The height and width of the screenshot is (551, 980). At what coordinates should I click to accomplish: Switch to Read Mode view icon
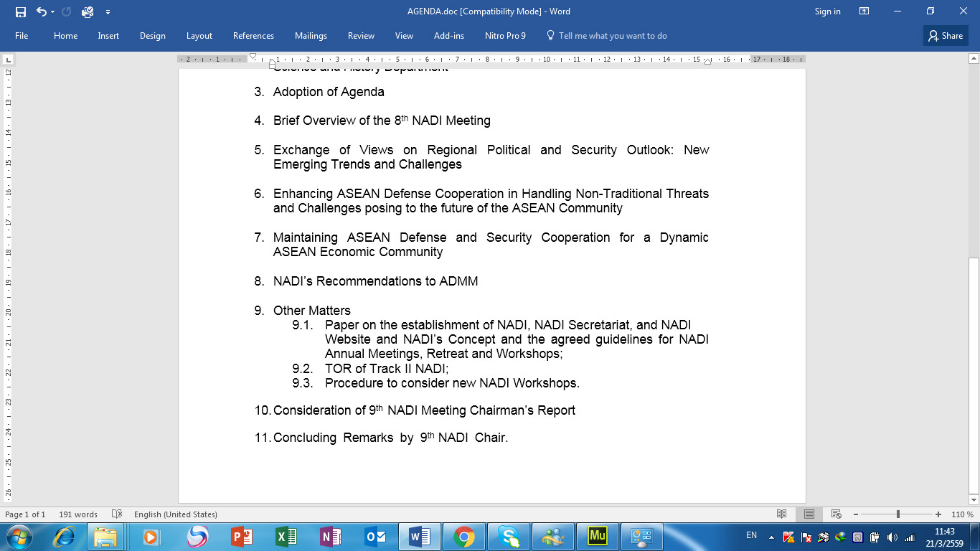point(782,514)
